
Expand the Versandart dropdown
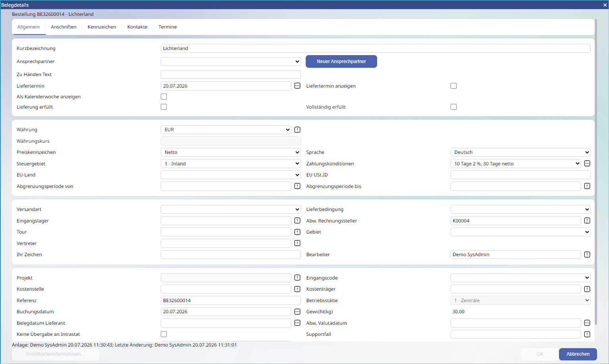pyautogui.click(x=231, y=209)
